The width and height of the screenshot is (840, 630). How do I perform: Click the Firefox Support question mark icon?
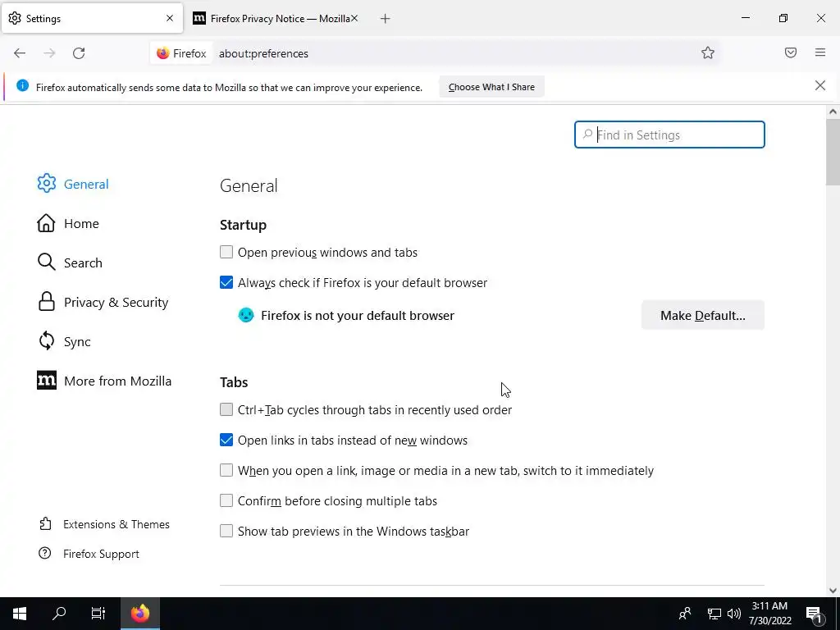pyautogui.click(x=45, y=554)
